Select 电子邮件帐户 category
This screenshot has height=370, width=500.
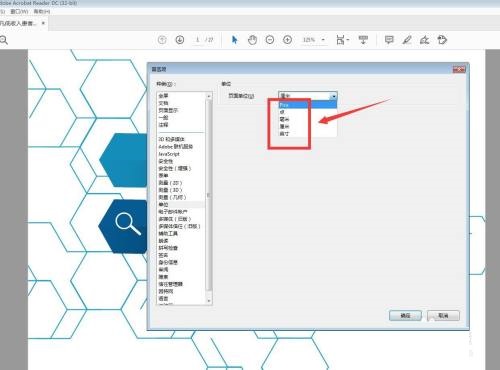173,212
